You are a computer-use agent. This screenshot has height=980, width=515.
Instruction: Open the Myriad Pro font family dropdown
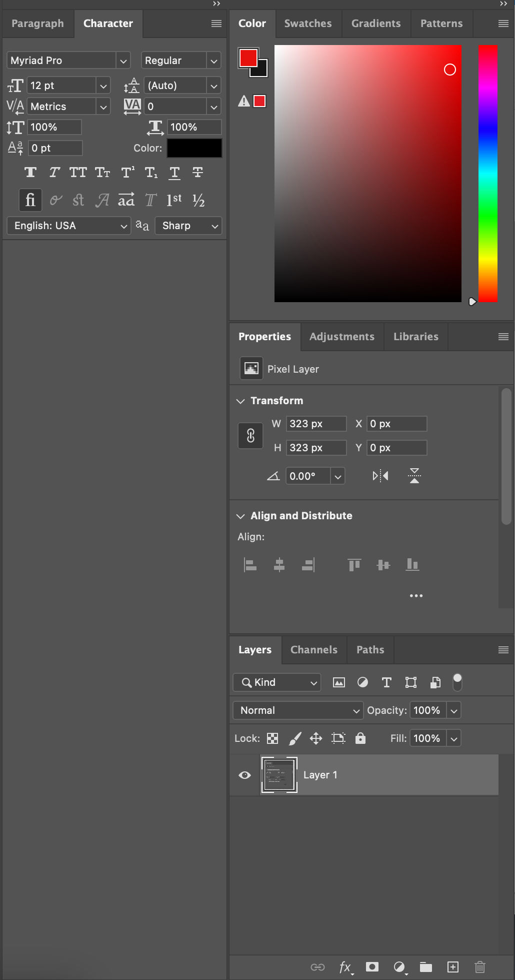point(123,61)
